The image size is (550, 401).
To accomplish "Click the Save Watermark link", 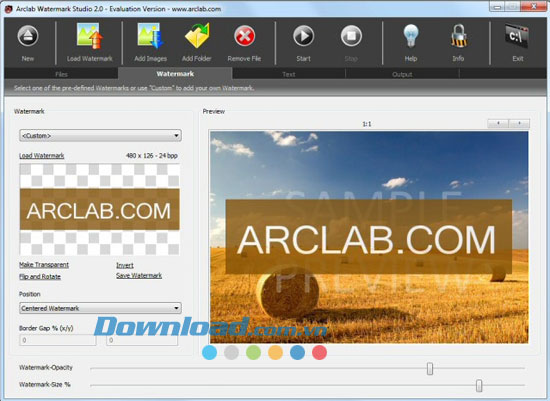I will pyautogui.click(x=139, y=275).
